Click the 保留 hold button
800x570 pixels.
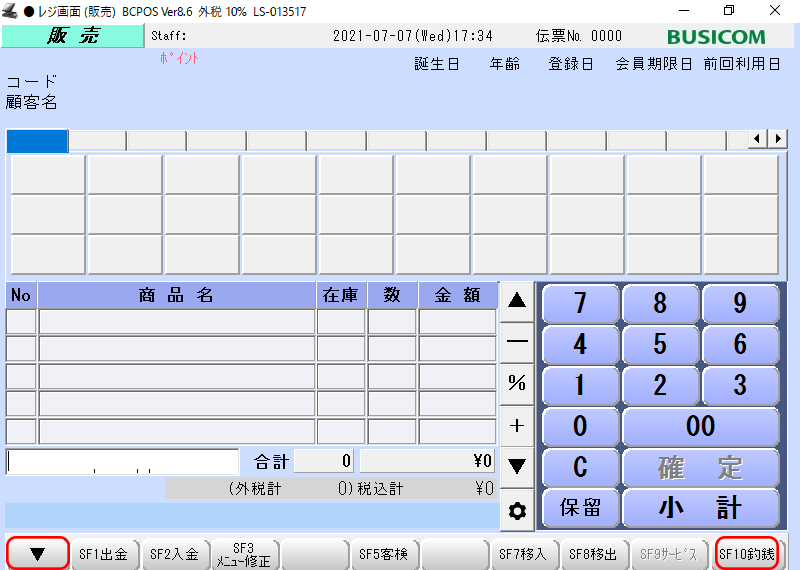point(580,508)
